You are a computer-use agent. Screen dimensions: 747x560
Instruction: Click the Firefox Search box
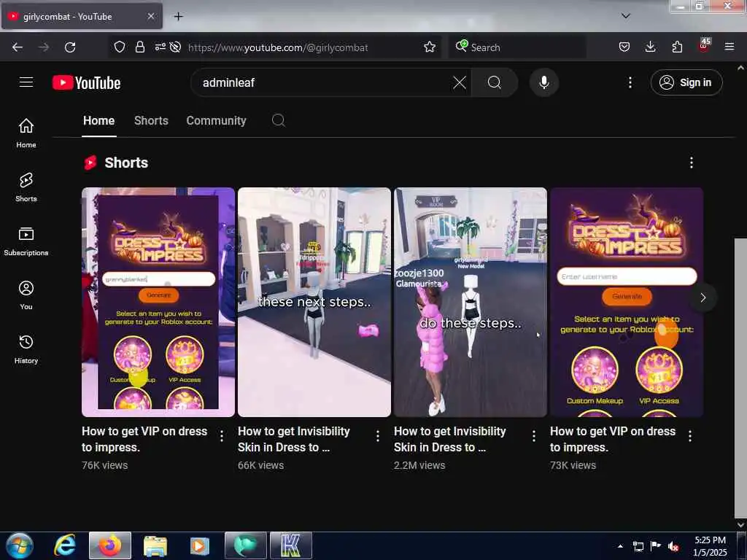517,47
